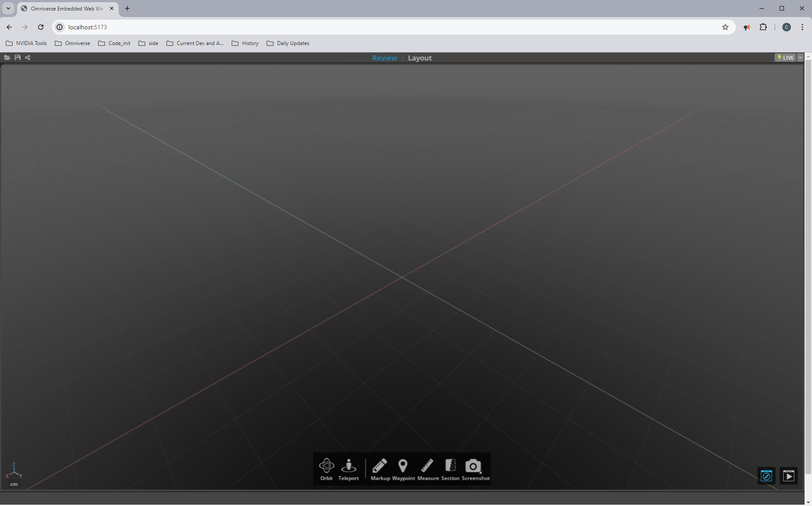Screen dimensions: 812x506
Task: Open the Chrome three-dot menu
Action: coord(802,27)
